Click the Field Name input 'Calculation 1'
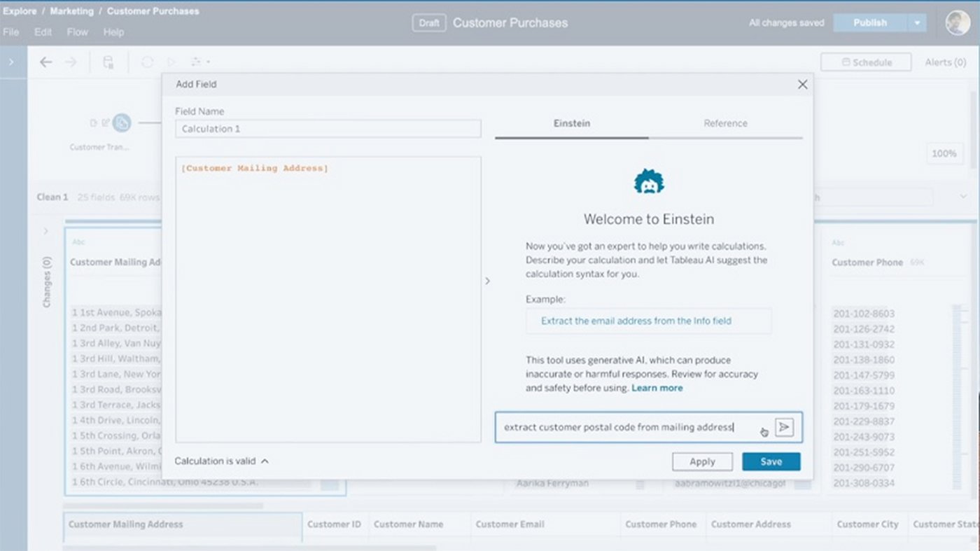980x551 pixels. (x=328, y=129)
